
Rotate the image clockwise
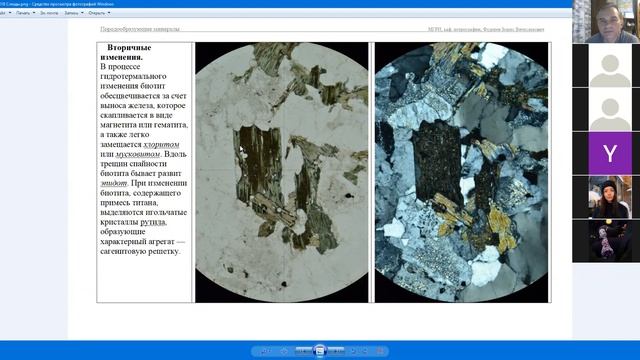(365, 351)
